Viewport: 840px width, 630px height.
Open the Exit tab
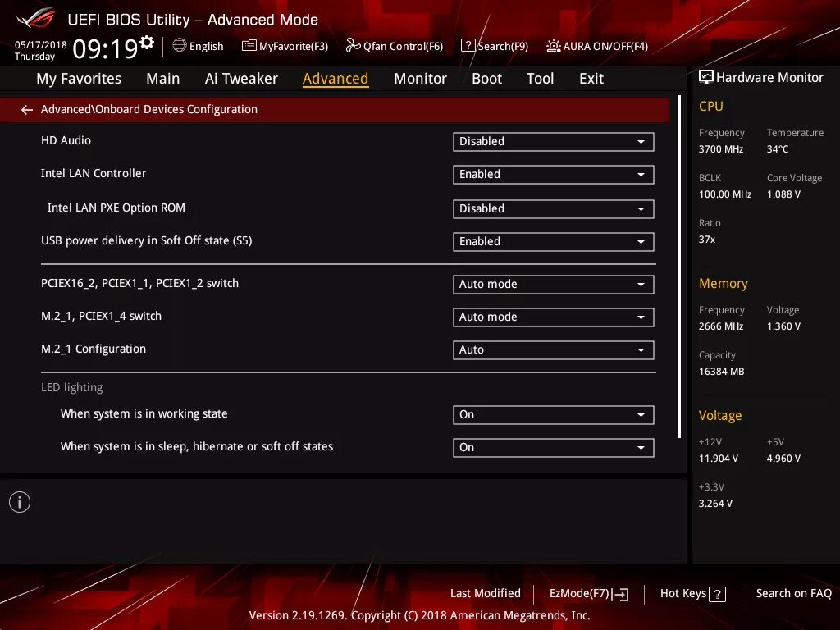click(x=591, y=79)
